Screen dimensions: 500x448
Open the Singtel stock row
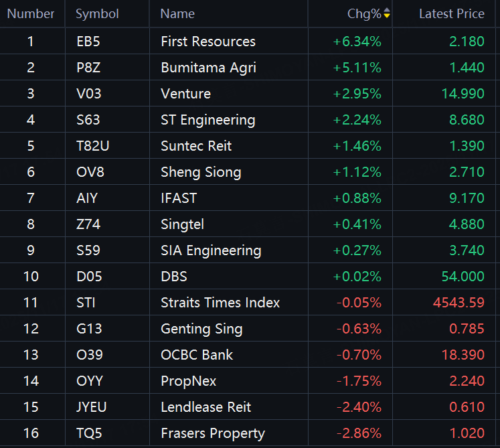(x=183, y=224)
